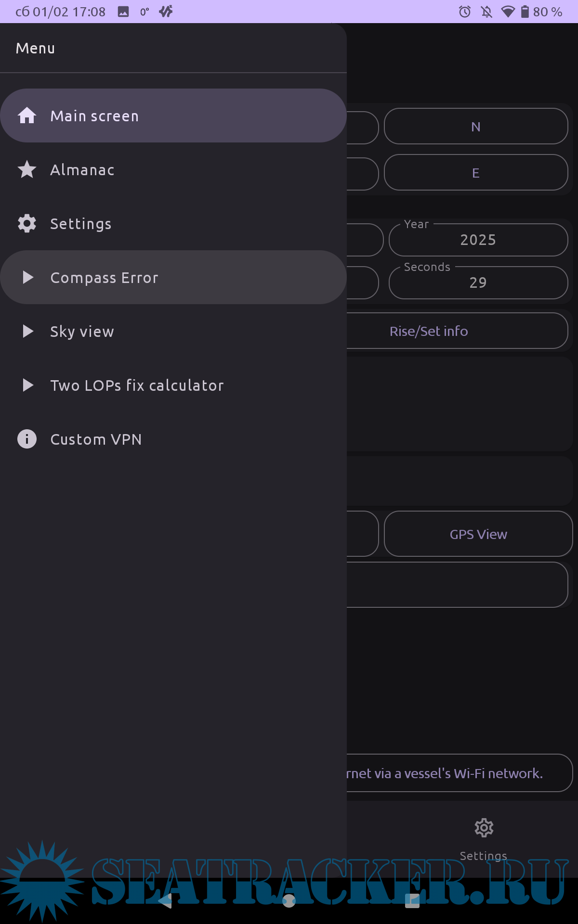Open the GPS View button
This screenshot has height=924, width=578.
[x=478, y=534]
